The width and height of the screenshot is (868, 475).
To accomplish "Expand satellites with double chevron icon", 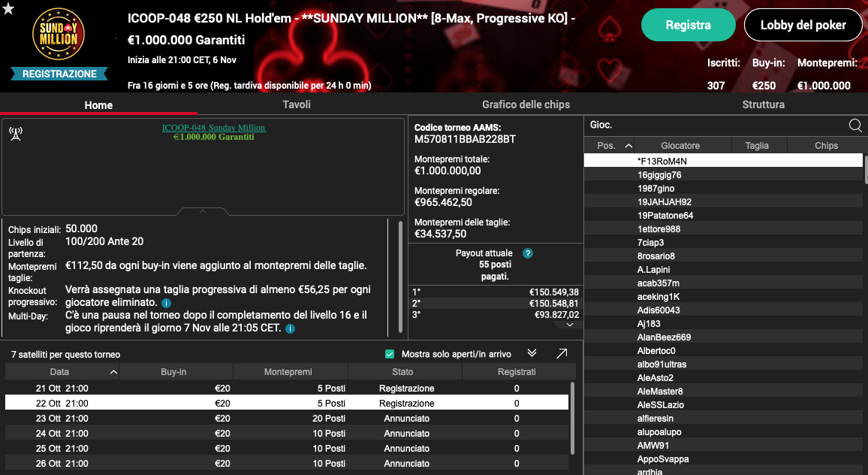I will [x=532, y=353].
